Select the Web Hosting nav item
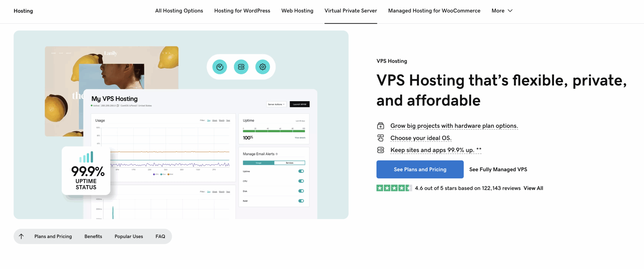 coord(297,11)
